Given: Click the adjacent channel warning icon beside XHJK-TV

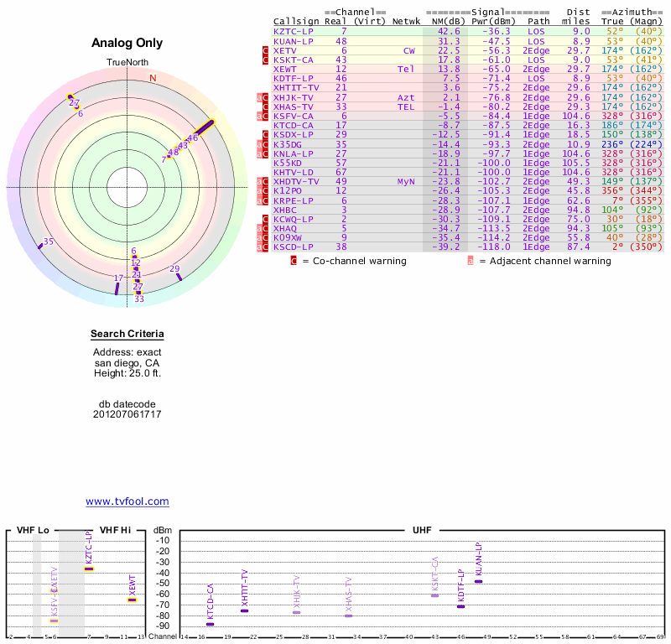Looking at the screenshot, I should [259, 97].
